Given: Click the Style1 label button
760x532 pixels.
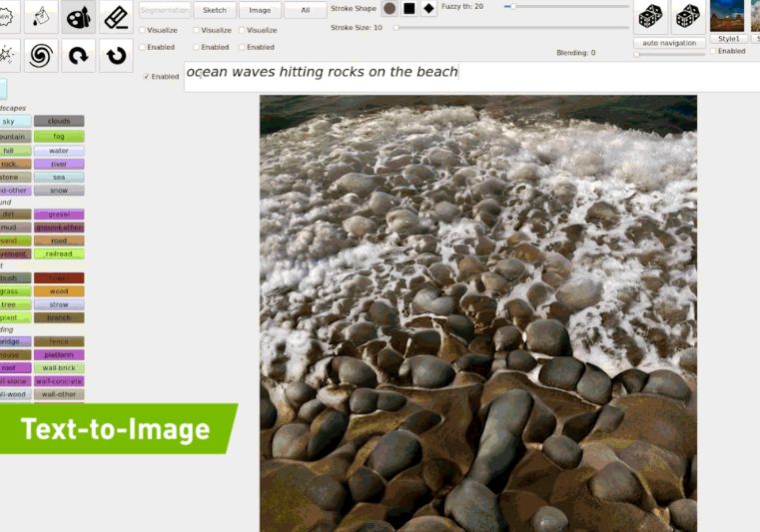Looking at the screenshot, I should coord(728,38).
